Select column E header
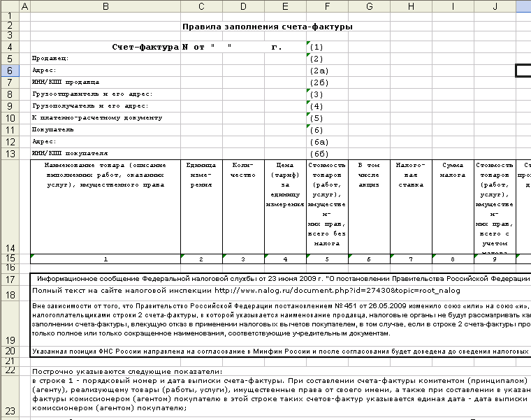The image size is (531, 420). coord(286,6)
